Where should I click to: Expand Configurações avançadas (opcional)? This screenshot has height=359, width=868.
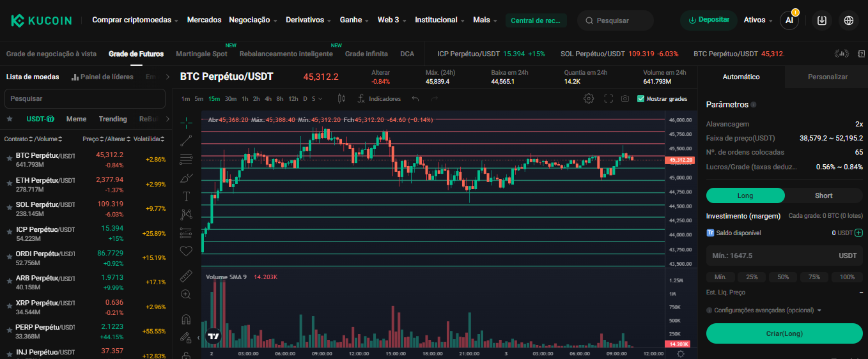point(764,310)
